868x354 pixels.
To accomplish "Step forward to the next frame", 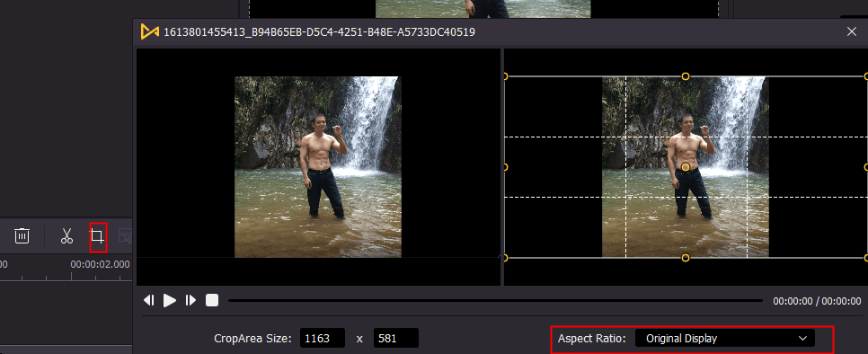I will [x=190, y=300].
